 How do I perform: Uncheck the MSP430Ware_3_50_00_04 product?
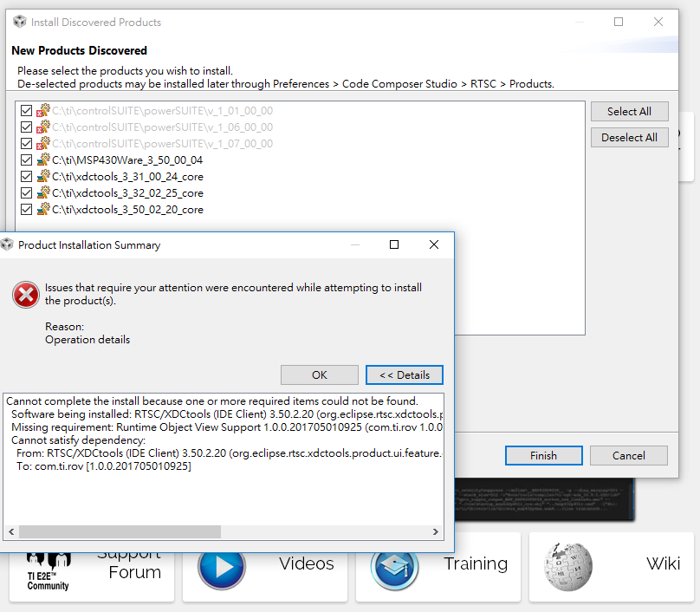[26, 160]
